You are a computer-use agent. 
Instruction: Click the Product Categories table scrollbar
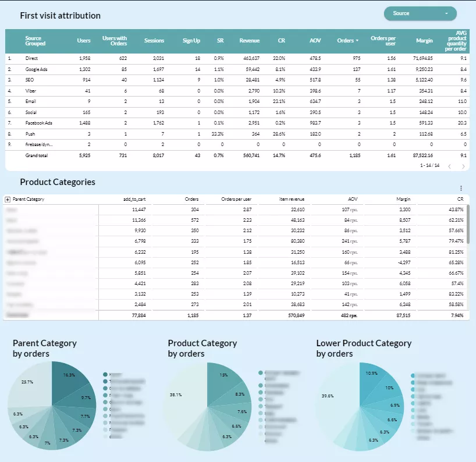point(468,224)
